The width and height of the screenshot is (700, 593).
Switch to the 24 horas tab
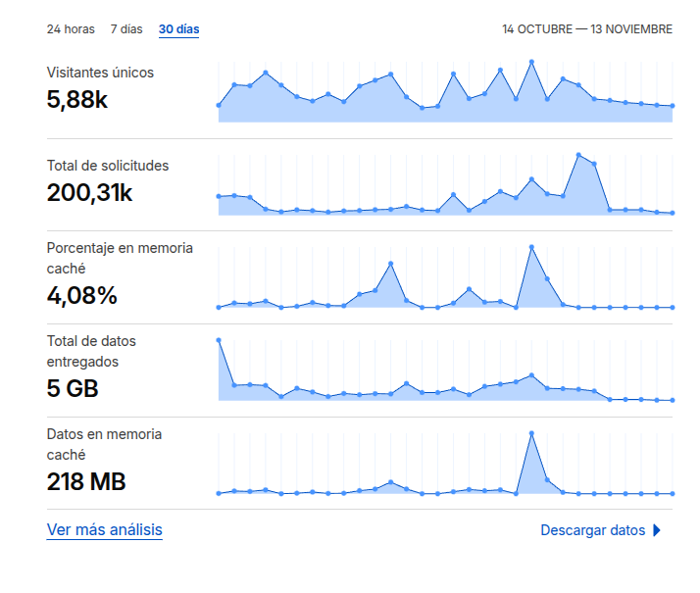coord(71,29)
